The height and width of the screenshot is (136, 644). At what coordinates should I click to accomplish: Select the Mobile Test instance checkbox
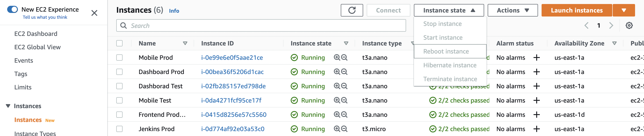119,100
